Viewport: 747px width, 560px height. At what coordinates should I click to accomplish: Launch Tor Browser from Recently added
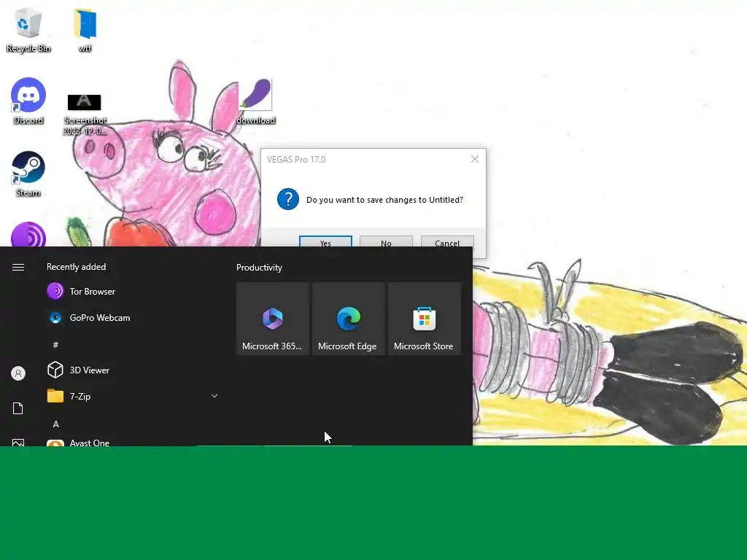click(x=133, y=292)
